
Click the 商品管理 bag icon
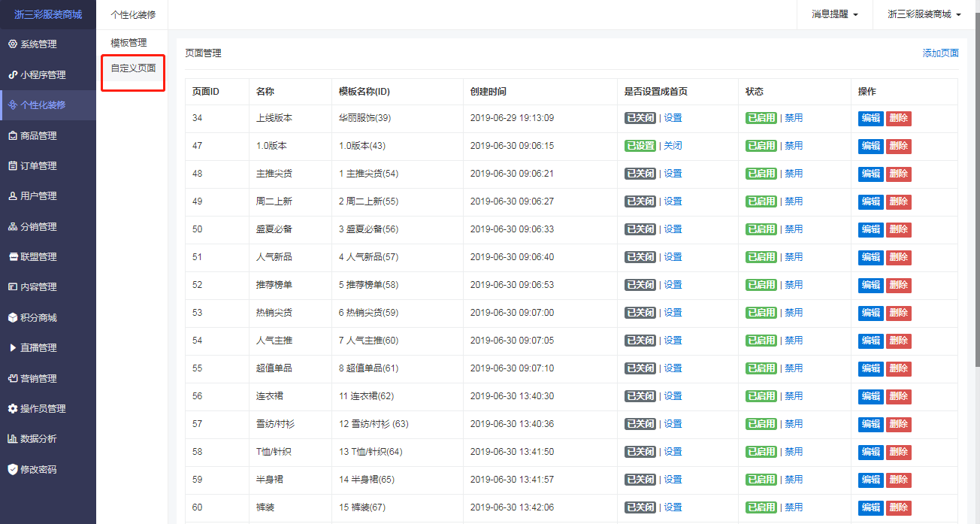(12, 136)
